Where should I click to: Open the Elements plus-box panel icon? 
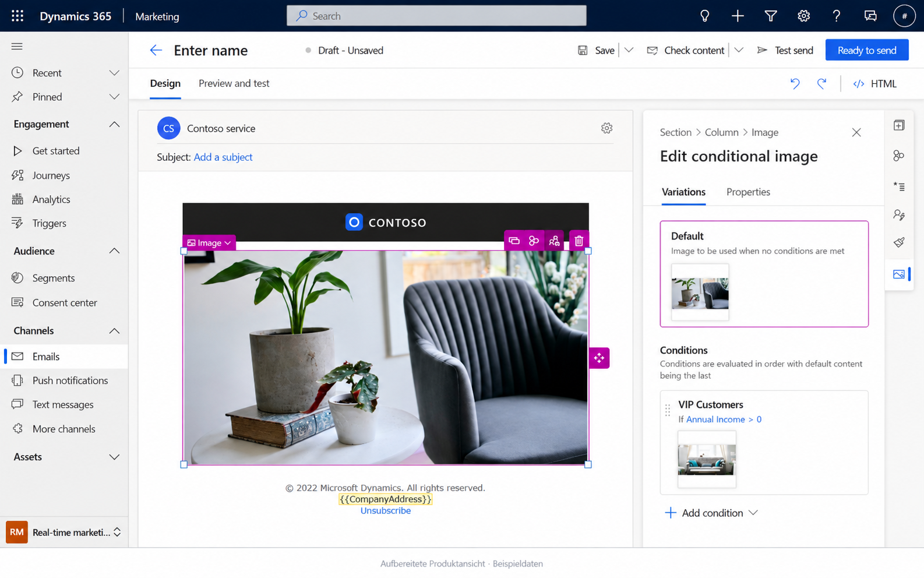pyautogui.click(x=899, y=125)
